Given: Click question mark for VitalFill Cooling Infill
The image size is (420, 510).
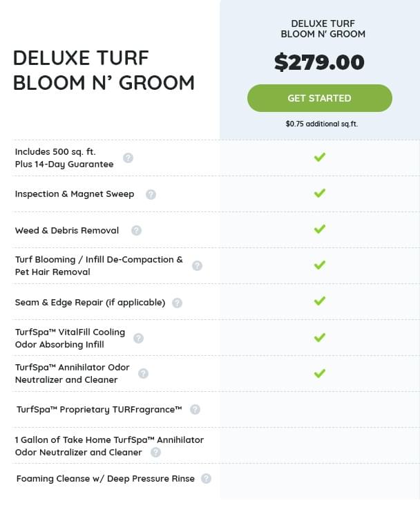Looking at the screenshot, I should 138,338.
